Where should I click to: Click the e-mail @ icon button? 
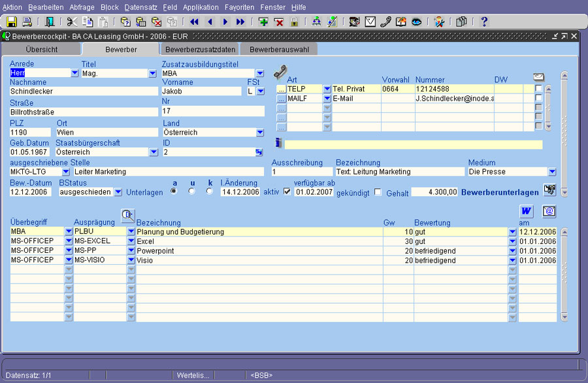(x=549, y=211)
